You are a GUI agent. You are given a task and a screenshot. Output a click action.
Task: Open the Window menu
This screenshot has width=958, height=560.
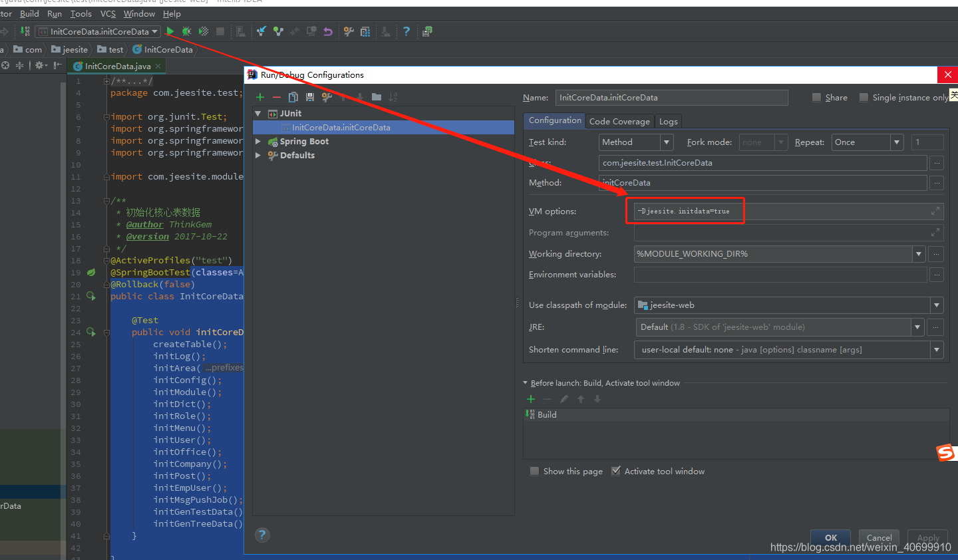[139, 13]
